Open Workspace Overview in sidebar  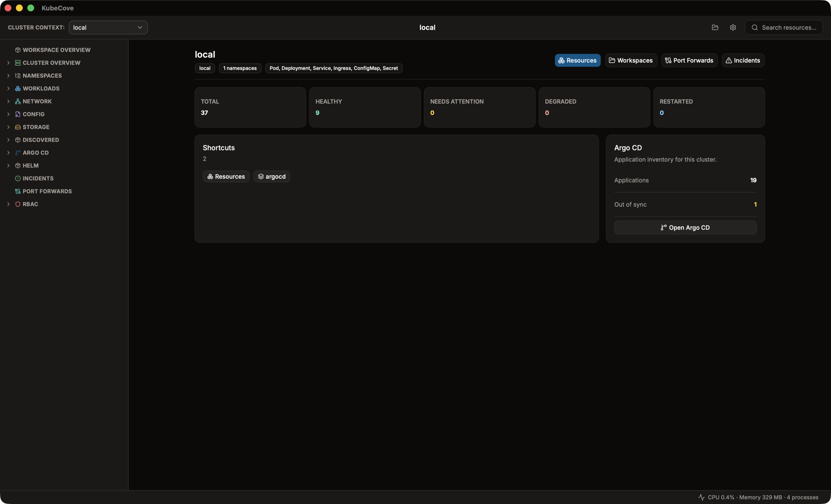56,50
